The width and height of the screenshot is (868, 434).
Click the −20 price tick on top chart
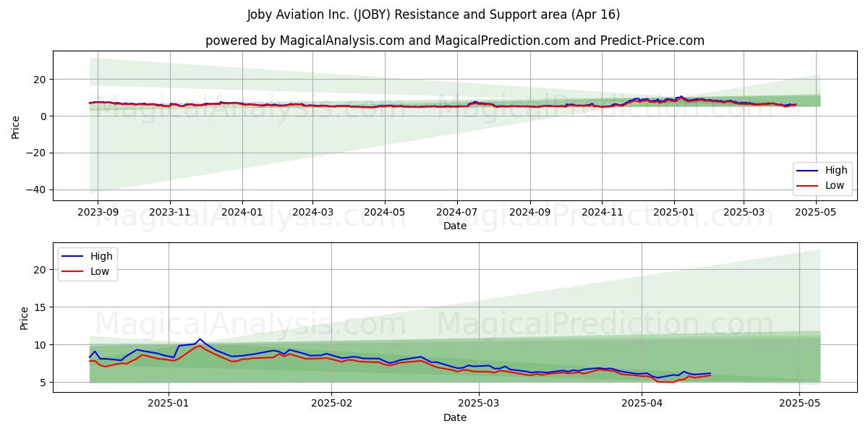37,153
